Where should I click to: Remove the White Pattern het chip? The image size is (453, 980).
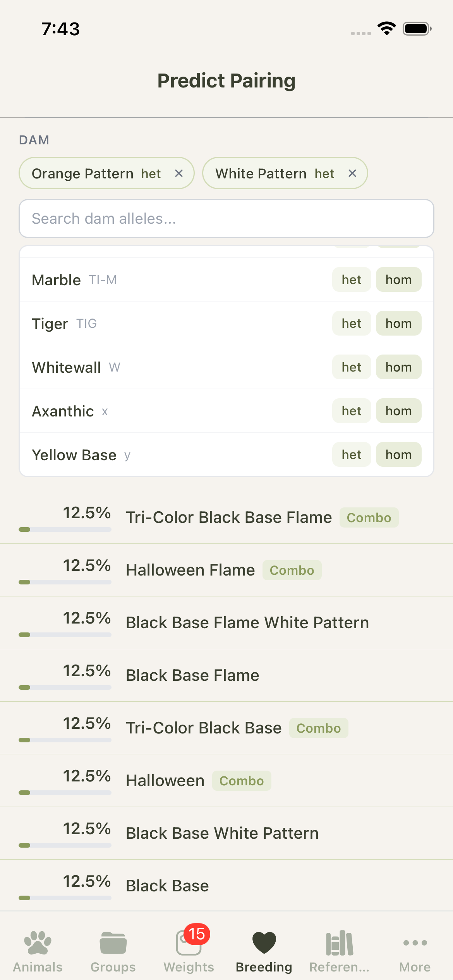coord(352,173)
